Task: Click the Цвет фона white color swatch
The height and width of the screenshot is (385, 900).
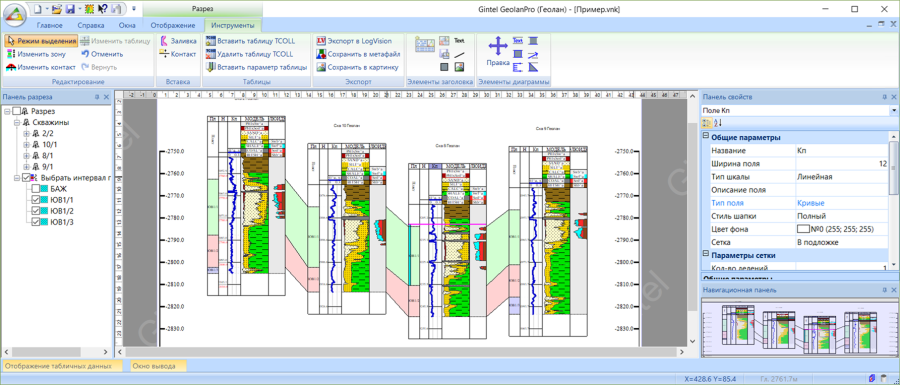Action: (x=803, y=229)
